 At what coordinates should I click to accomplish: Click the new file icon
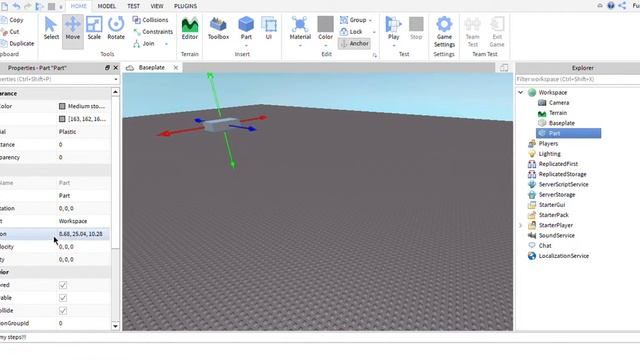(4, 6)
